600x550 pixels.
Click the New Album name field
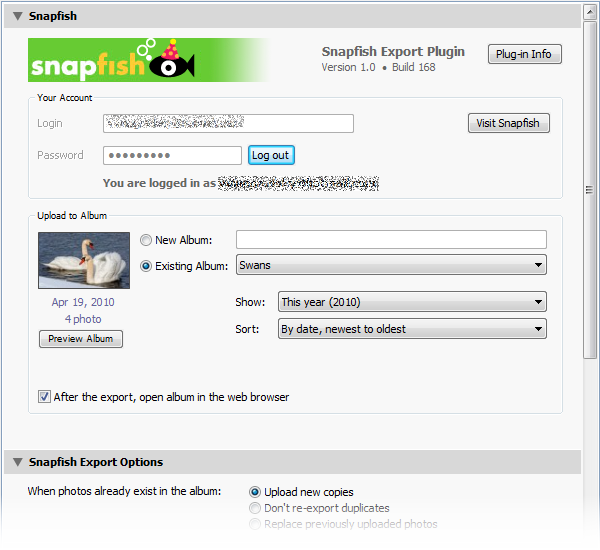(x=391, y=240)
